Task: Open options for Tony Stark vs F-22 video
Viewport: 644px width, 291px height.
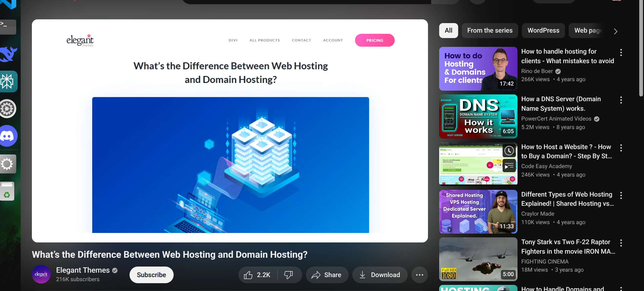Action: [621, 243]
